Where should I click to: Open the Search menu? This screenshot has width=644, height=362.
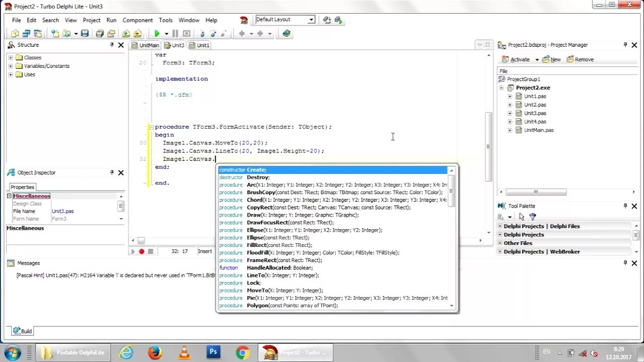[x=50, y=20]
